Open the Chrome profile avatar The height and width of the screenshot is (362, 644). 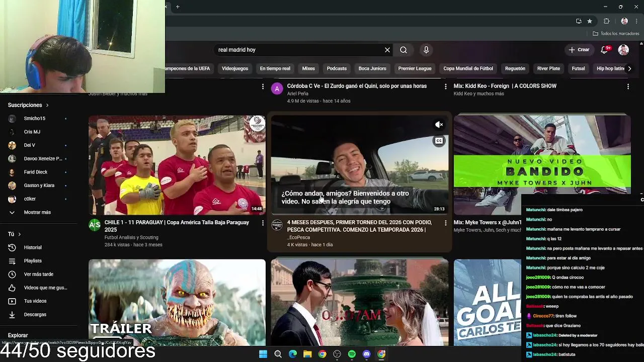(x=624, y=21)
